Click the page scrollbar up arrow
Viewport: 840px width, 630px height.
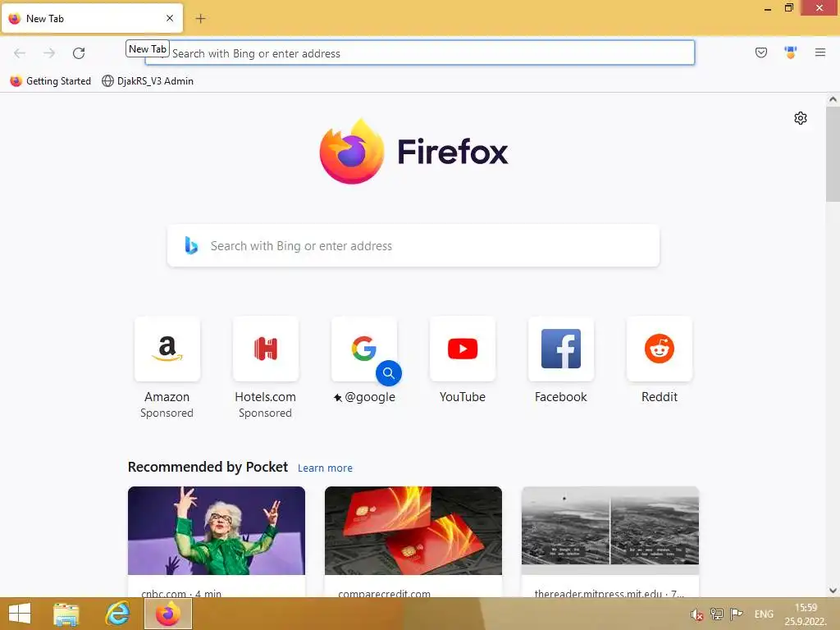(833, 99)
